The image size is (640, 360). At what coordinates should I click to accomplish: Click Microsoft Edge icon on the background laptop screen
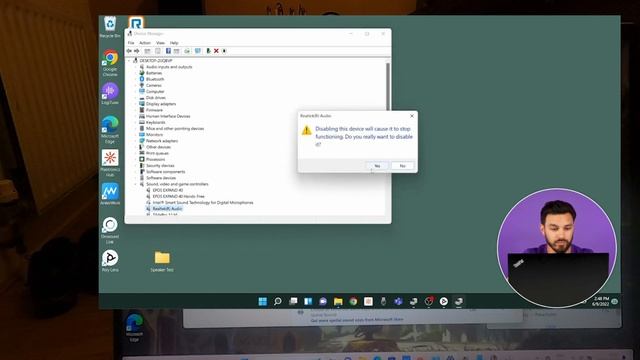point(134,327)
